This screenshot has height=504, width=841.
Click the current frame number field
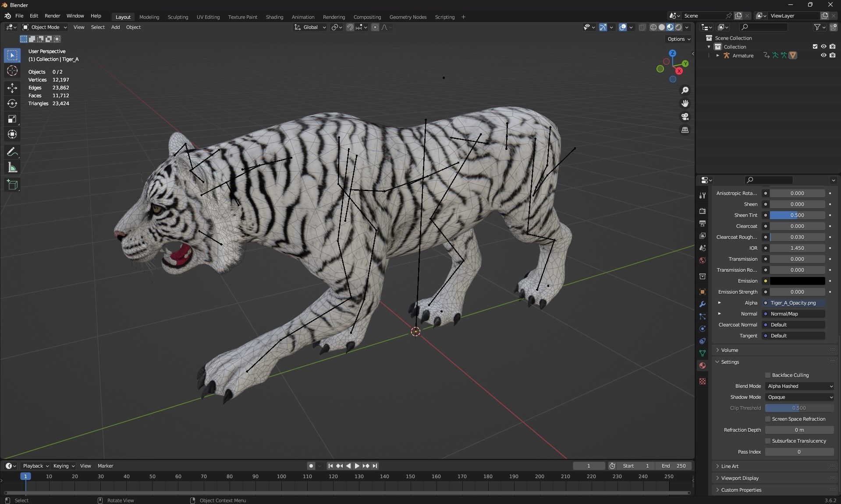[x=589, y=466]
